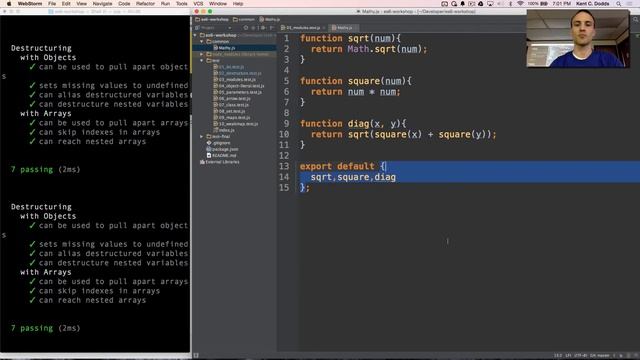This screenshot has height=360, width=640.
Task: Close the 03_modules.test.js tab
Action: tap(324, 28)
